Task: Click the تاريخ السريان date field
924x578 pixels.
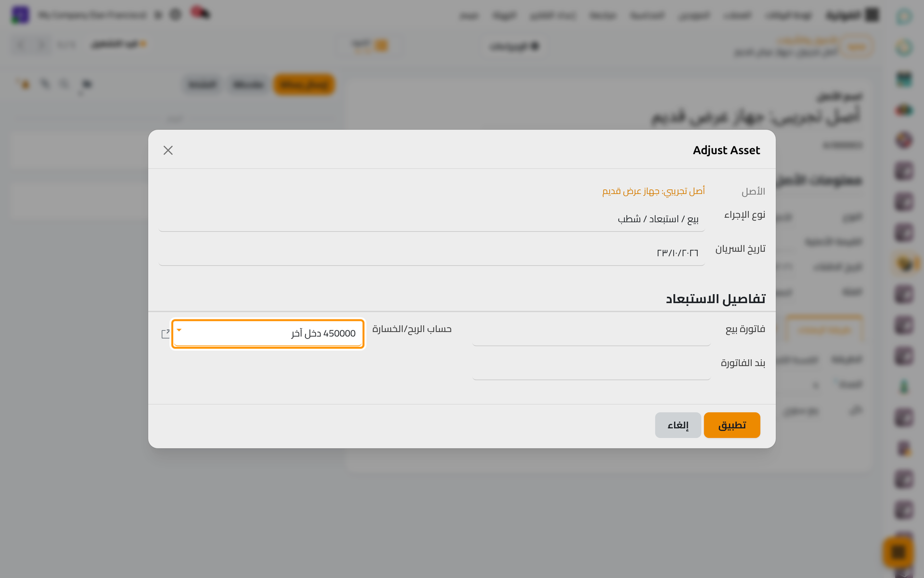Action: point(432,253)
